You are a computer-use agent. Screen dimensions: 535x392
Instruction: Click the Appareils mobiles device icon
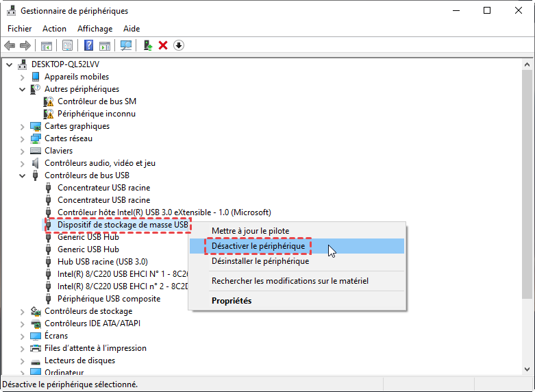click(x=36, y=77)
